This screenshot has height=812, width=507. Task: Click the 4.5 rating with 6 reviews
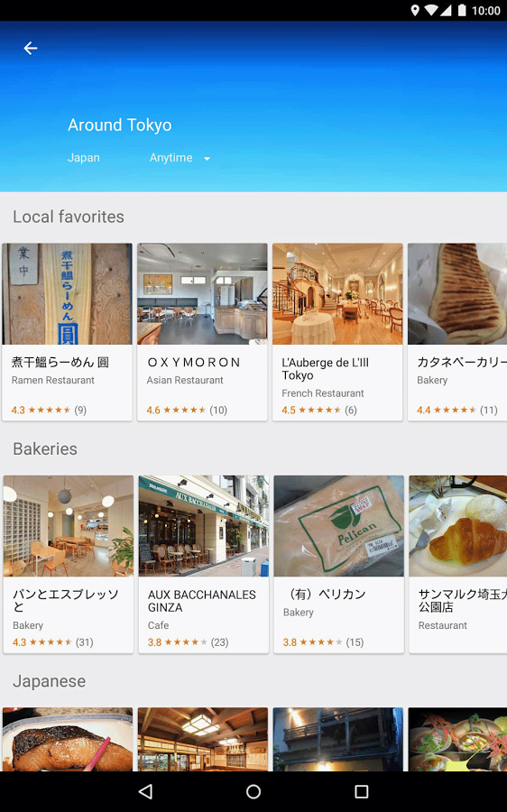click(319, 411)
